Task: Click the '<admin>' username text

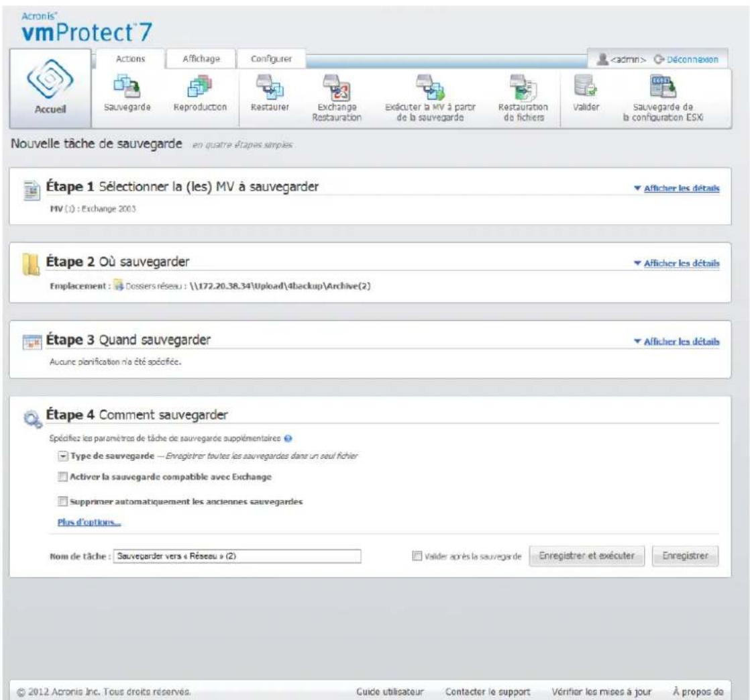Action: click(629, 60)
